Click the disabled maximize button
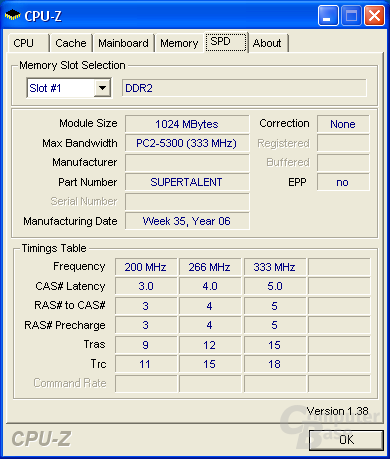This screenshot has height=459, width=390. 351,16
